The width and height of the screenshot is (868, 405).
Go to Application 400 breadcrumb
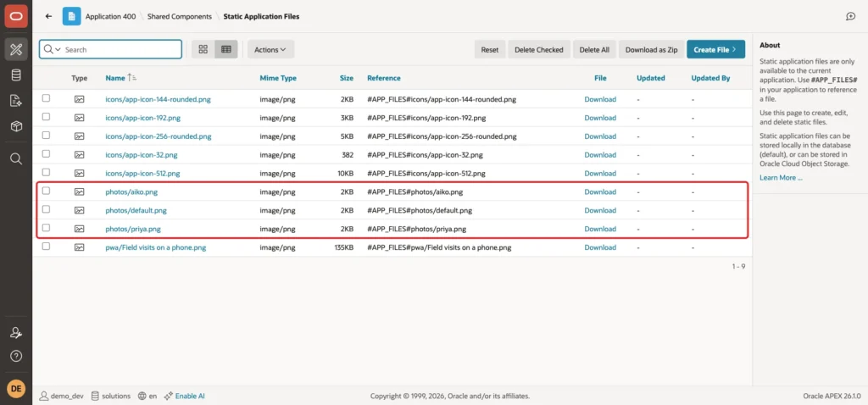coord(110,17)
